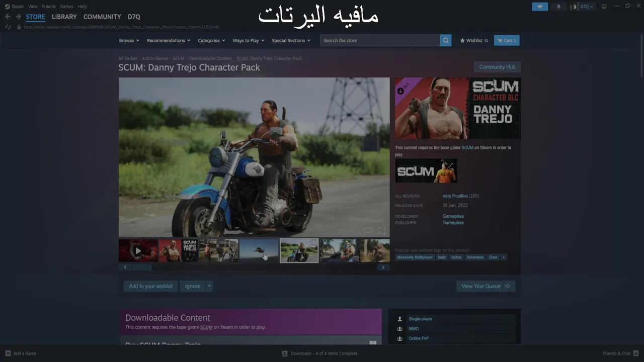Open the SCUM base game banner image
Image resolution: width=644 pixels, height=362 pixels.
(426, 171)
